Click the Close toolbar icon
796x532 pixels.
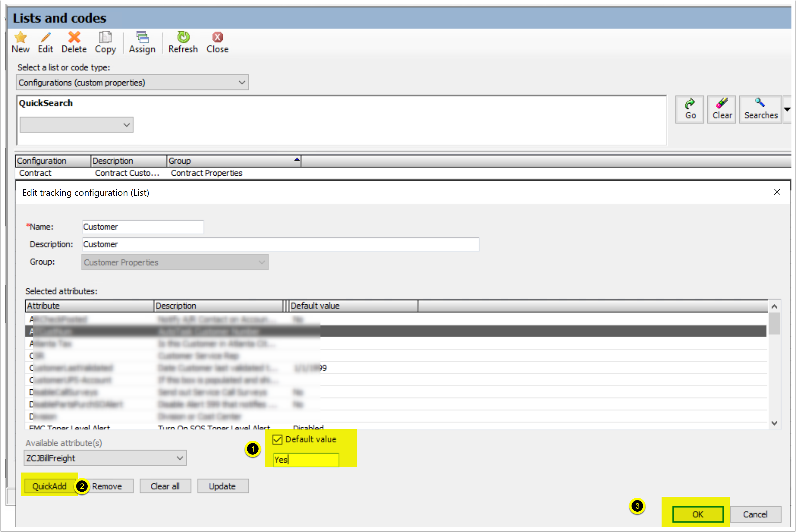(x=218, y=37)
